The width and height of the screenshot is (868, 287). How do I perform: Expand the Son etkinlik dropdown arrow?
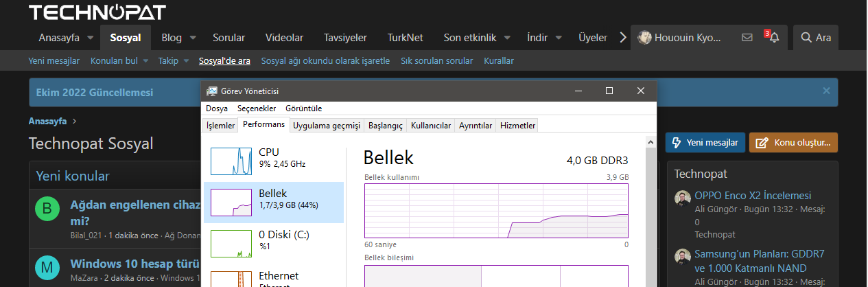[x=507, y=38]
